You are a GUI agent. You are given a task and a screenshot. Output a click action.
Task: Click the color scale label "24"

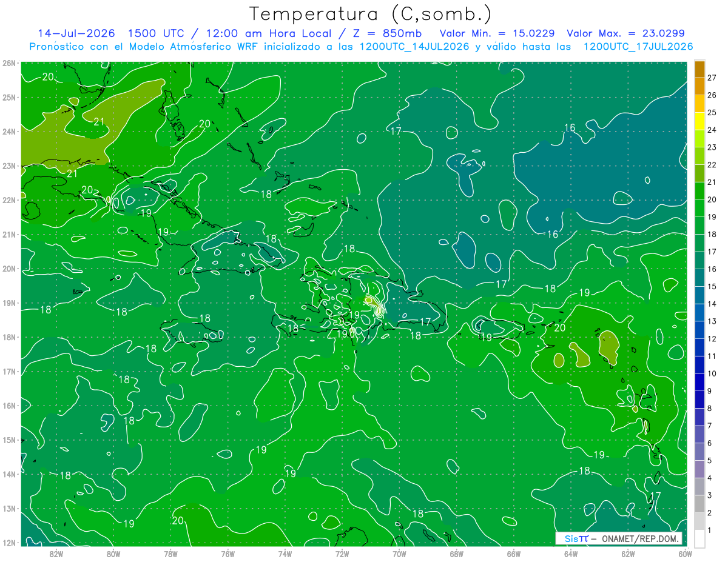[712, 130]
